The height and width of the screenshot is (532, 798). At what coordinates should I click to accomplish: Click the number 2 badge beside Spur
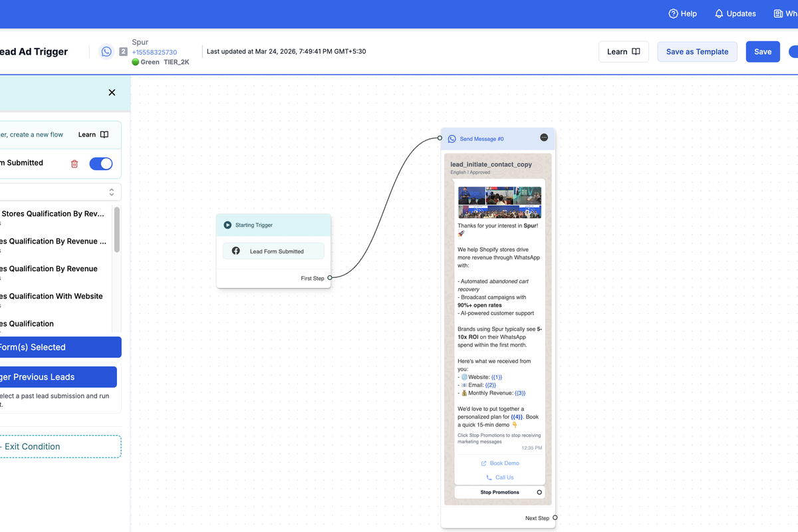(123, 52)
